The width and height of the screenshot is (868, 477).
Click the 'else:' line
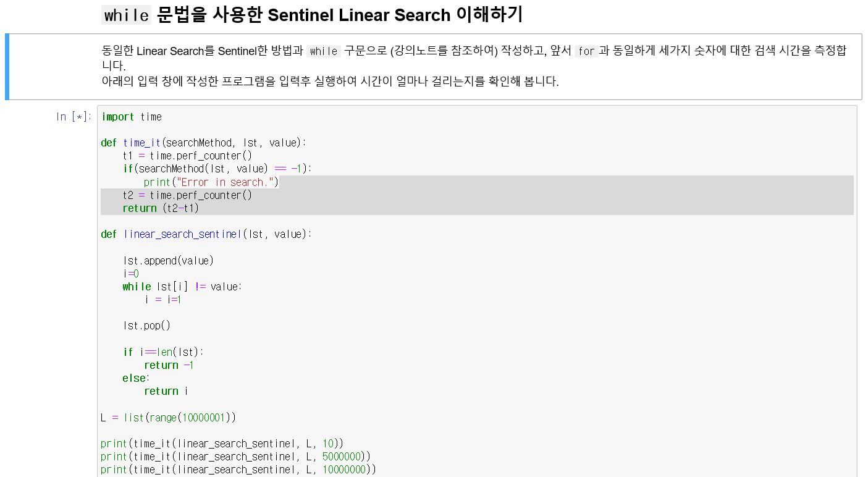(x=137, y=378)
